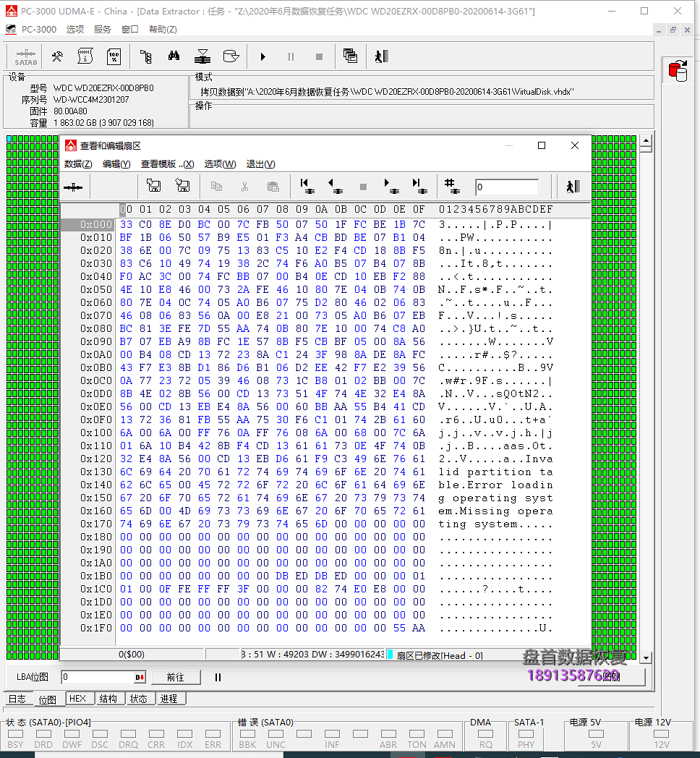This screenshot has height=758, width=700.
Task: Go to next sector arrow
Action: tap(391, 187)
